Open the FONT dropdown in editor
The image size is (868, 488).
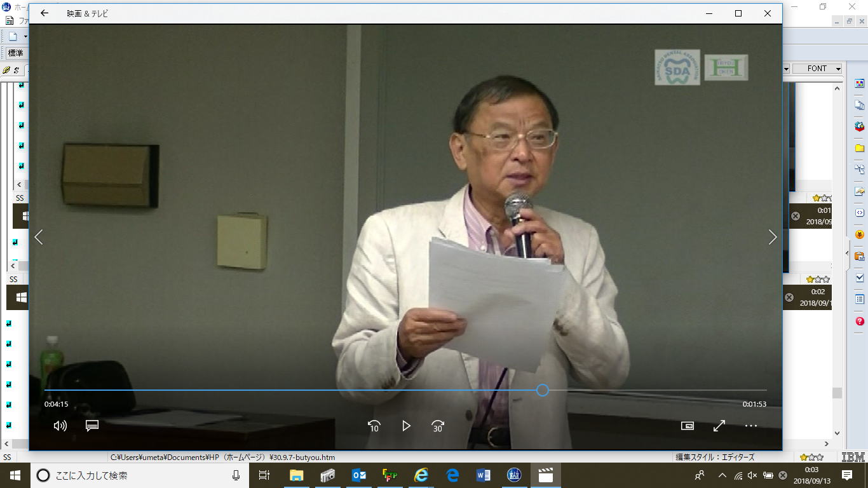coord(823,69)
